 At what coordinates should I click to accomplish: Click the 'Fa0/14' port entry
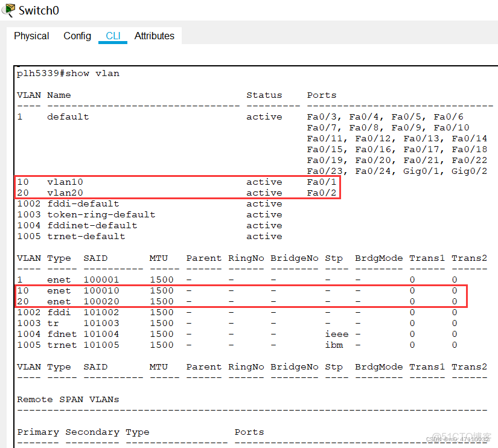pos(469,138)
